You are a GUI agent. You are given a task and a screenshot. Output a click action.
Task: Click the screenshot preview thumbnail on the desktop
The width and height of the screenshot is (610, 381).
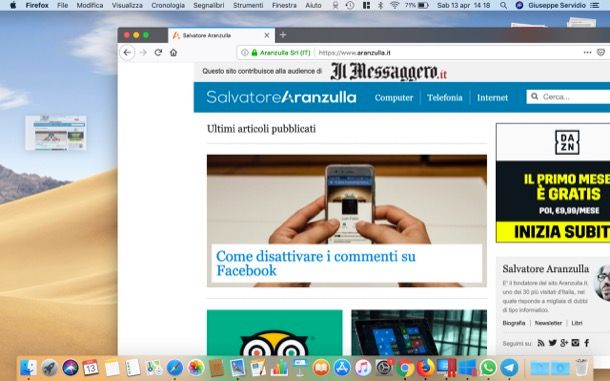point(56,133)
